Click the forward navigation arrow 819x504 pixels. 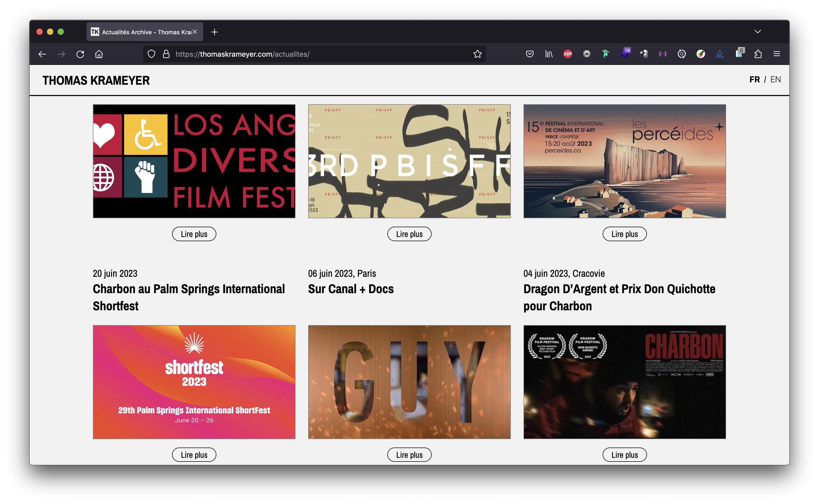(61, 54)
